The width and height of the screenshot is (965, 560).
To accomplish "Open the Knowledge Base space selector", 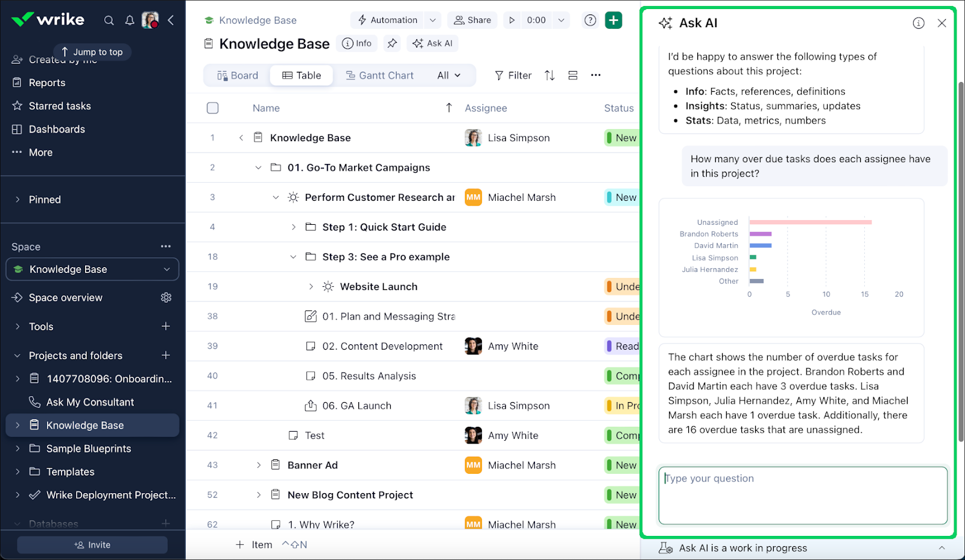I will click(x=92, y=269).
